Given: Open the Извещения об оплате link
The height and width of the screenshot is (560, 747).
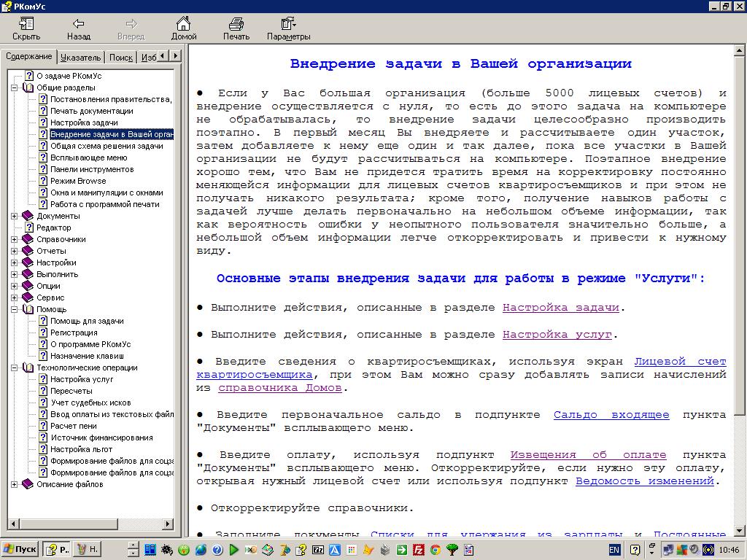Looking at the screenshot, I should [x=588, y=455].
